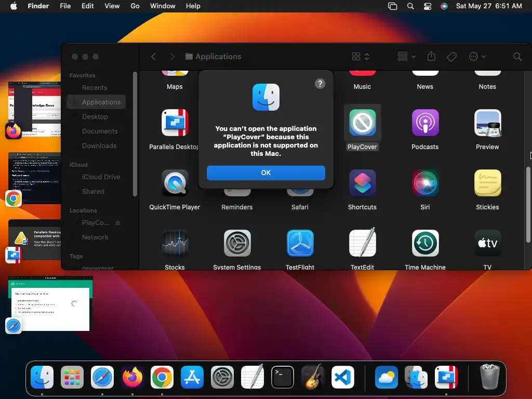Screen dimensions: 532x399
Task: Open Desktop in the Finder sidebar
Action: pyautogui.click(x=96, y=117)
